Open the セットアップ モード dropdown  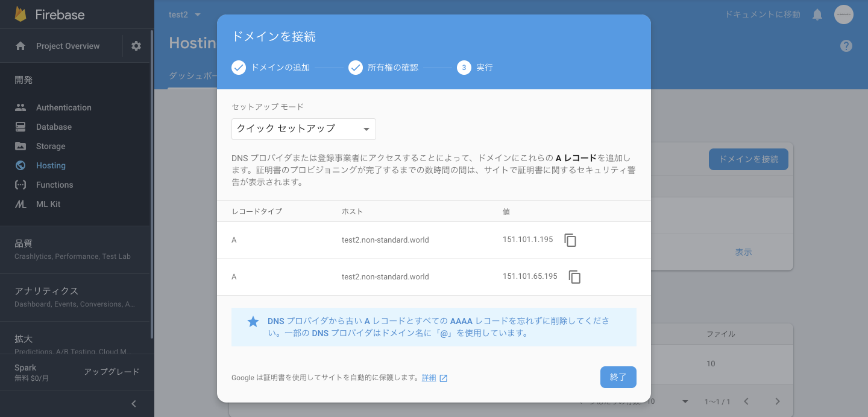(304, 129)
